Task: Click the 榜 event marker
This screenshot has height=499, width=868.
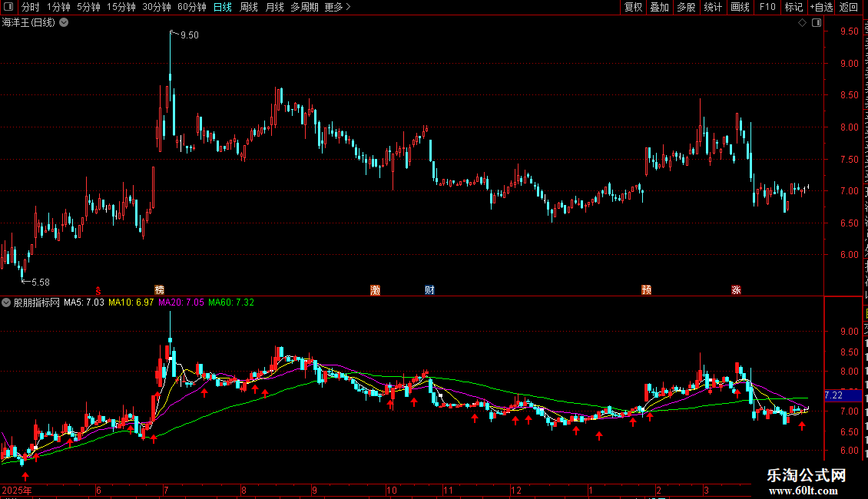Action: [160, 290]
